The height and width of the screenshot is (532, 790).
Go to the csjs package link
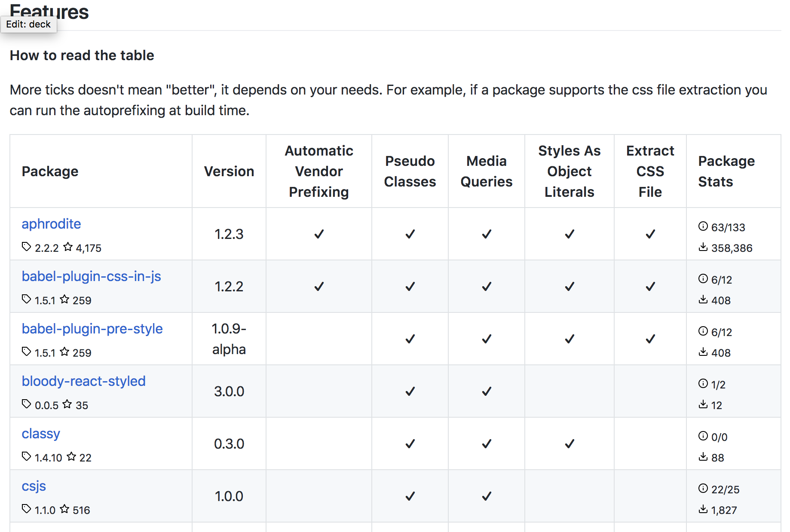pos(34,486)
